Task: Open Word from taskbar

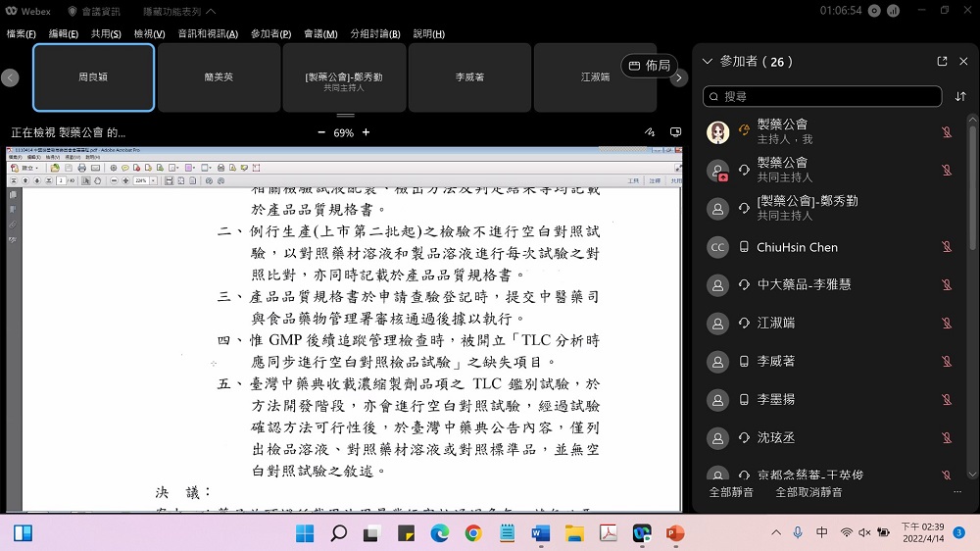Action: [x=541, y=533]
